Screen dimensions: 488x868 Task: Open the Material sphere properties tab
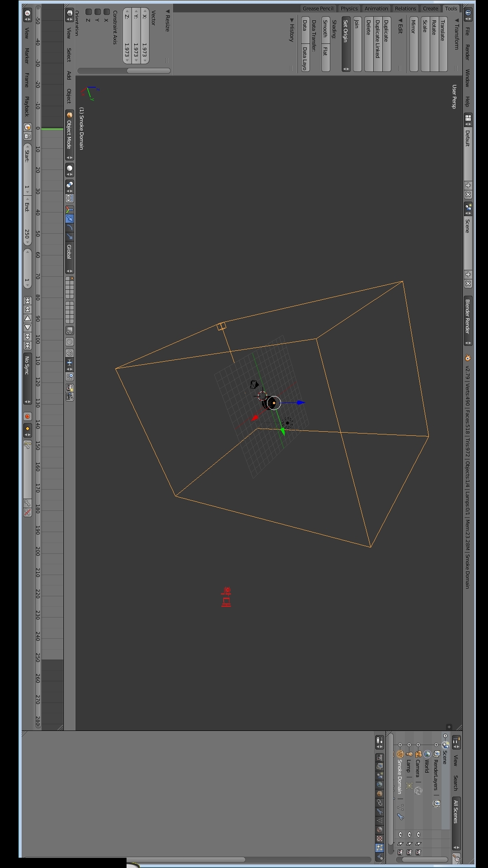[x=380, y=830]
